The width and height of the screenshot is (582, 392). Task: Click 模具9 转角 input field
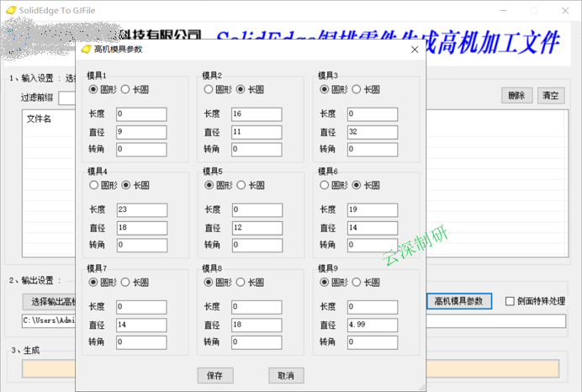pos(373,342)
